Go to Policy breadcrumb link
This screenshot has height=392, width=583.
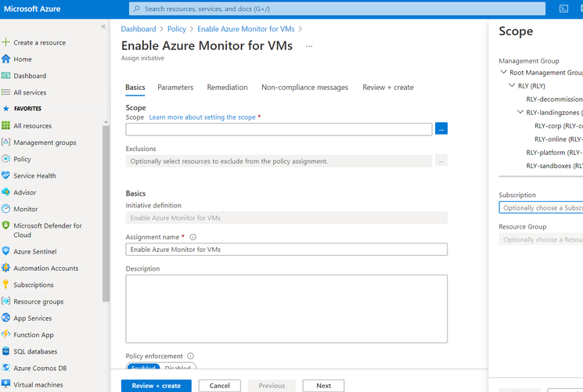click(x=177, y=29)
